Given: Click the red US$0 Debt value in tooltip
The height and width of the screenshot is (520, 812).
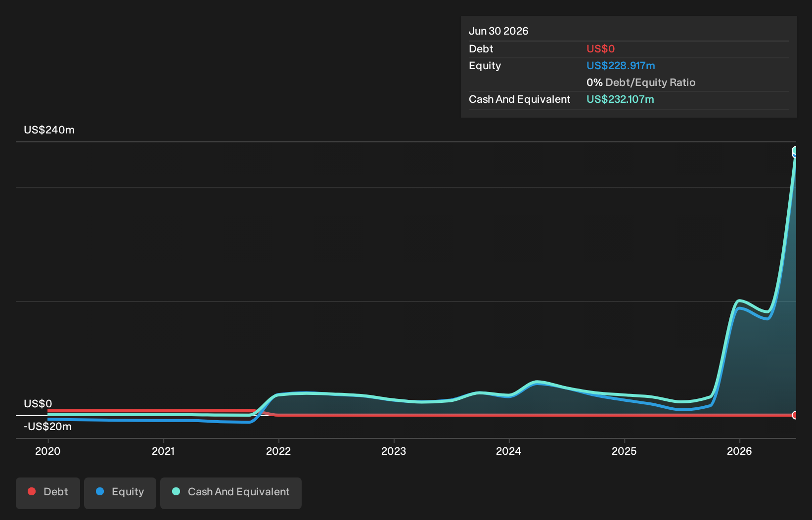Looking at the screenshot, I should pos(601,49).
